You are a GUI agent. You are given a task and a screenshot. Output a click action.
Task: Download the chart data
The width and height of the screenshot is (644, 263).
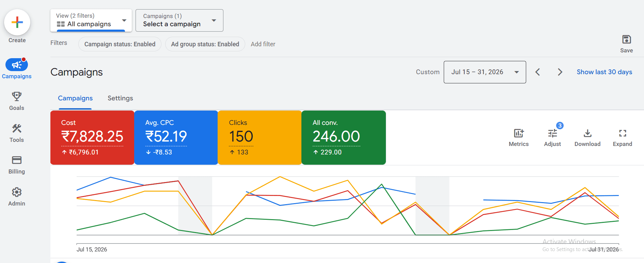(x=587, y=137)
